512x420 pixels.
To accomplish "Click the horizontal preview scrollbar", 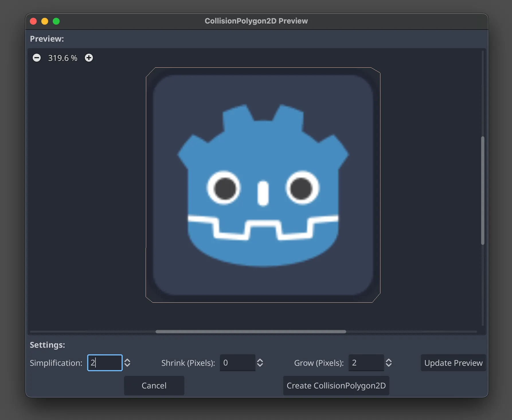I will tap(251, 332).
